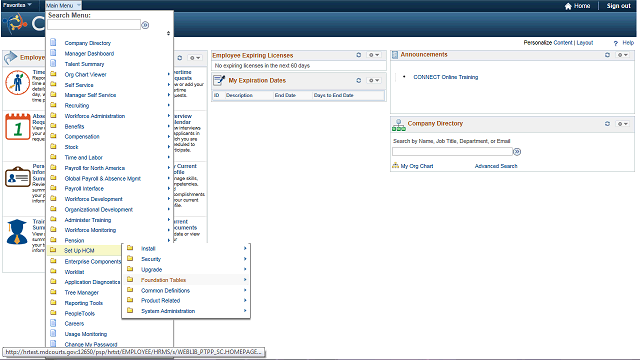Click the Company Directory search go icon
The height and width of the screenshot is (360, 640).
pos(517,152)
